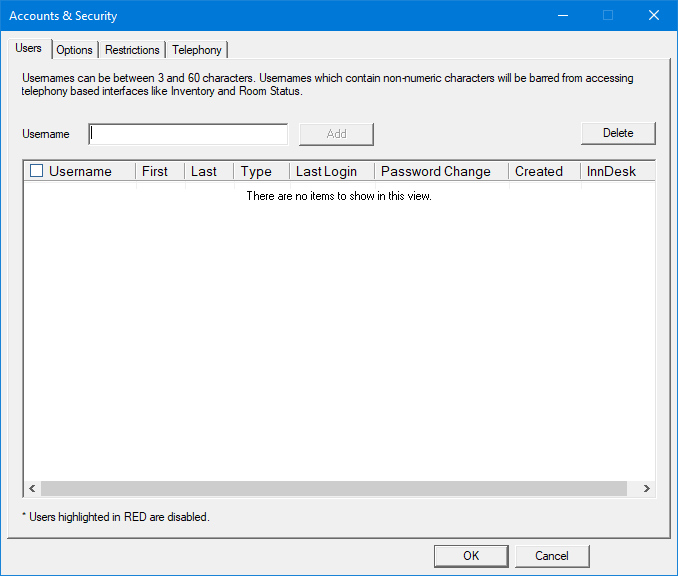The image size is (678, 576).
Task: Select the Telephony tab
Action: point(196,50)
